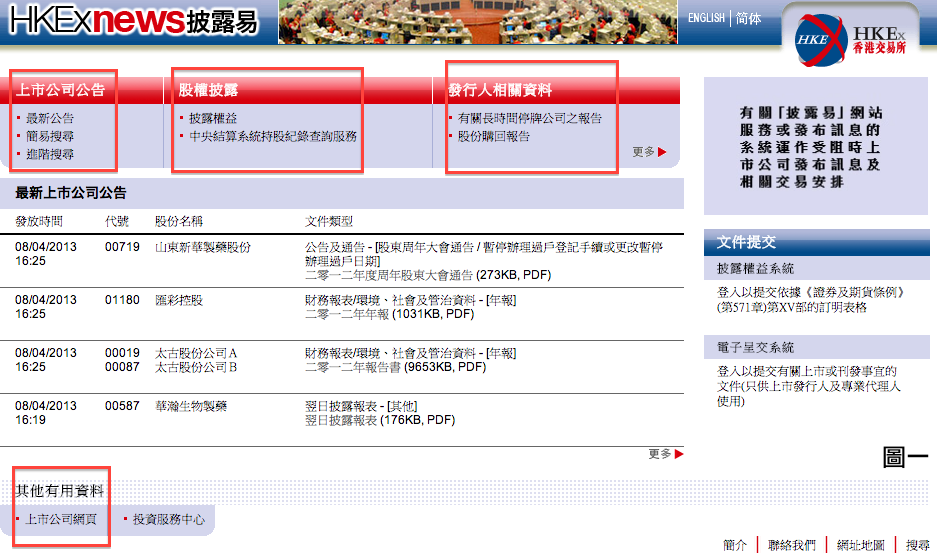
Task: Click 更多 arrow in 發行人相關資料 panel
Action: (x=650, y=152)
